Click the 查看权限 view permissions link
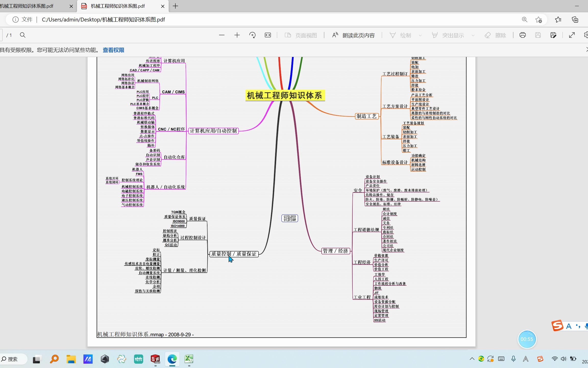 click(x=113, y=50)
